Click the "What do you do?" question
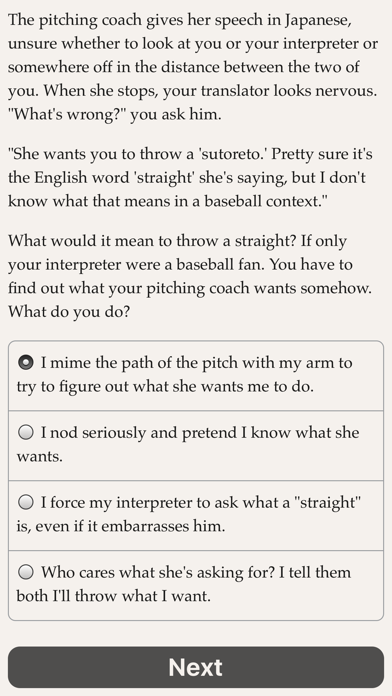392x696 pixels. point(69,312)
